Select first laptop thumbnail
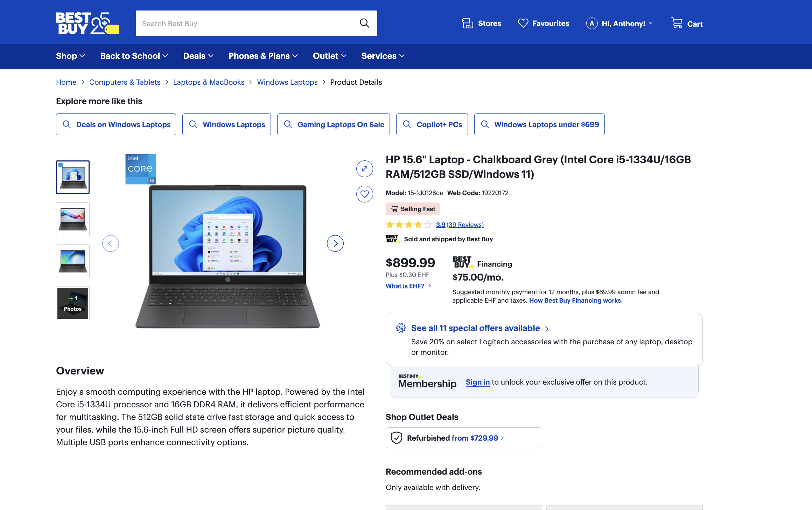812x510 pixels. (73, 177)
